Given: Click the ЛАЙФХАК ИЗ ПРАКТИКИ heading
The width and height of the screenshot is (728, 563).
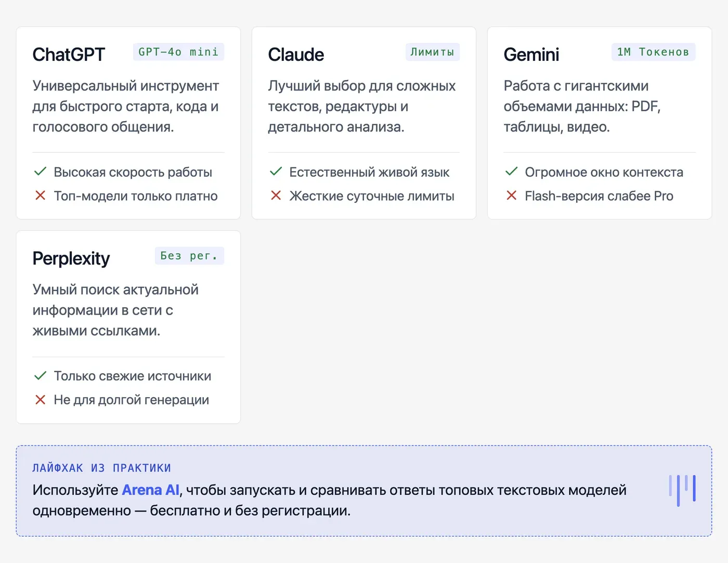Looking at the screenshot, I should point(102,468).
